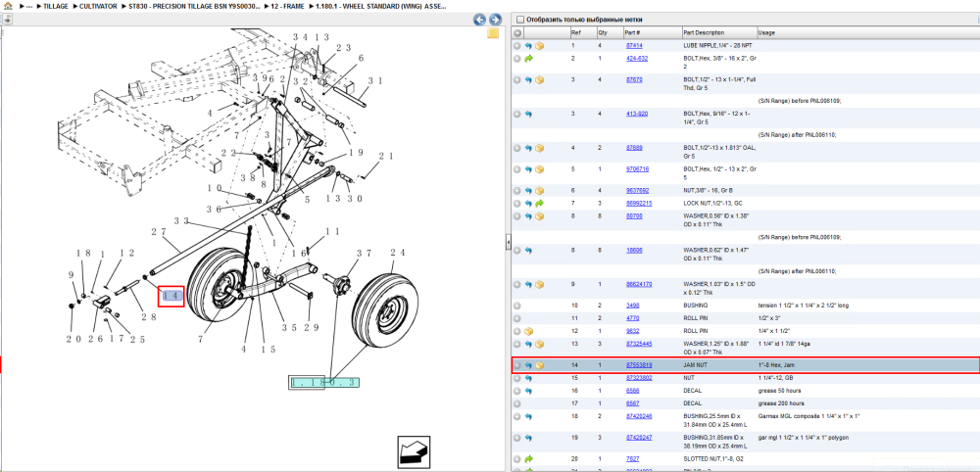Collapse the diagram panel using splitter arrow
This screenshot has width=980, height=472.
point(508,242)
